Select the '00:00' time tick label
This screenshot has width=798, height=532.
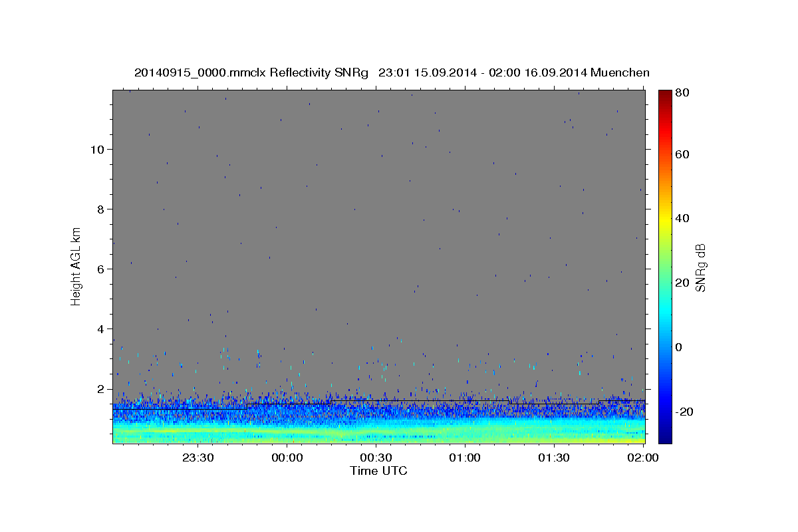[x=287, y=458]
